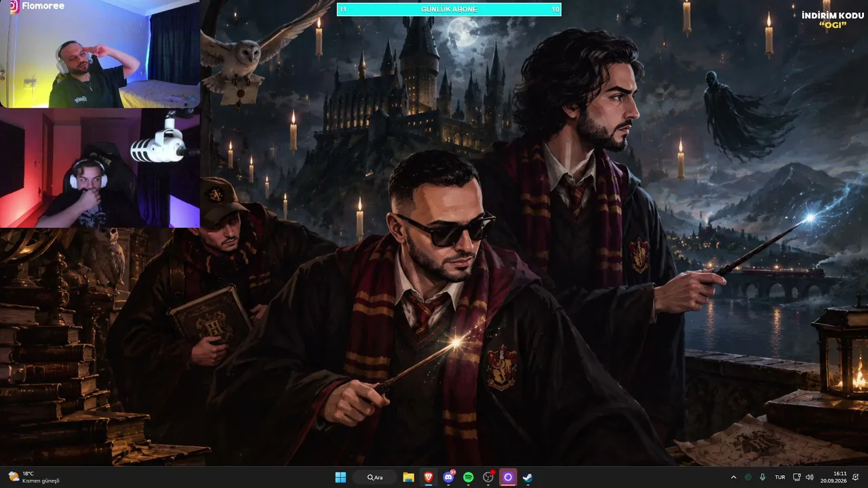
Task: Open OBS Studio from the taskbar
Action: click(x=488, y=477)
